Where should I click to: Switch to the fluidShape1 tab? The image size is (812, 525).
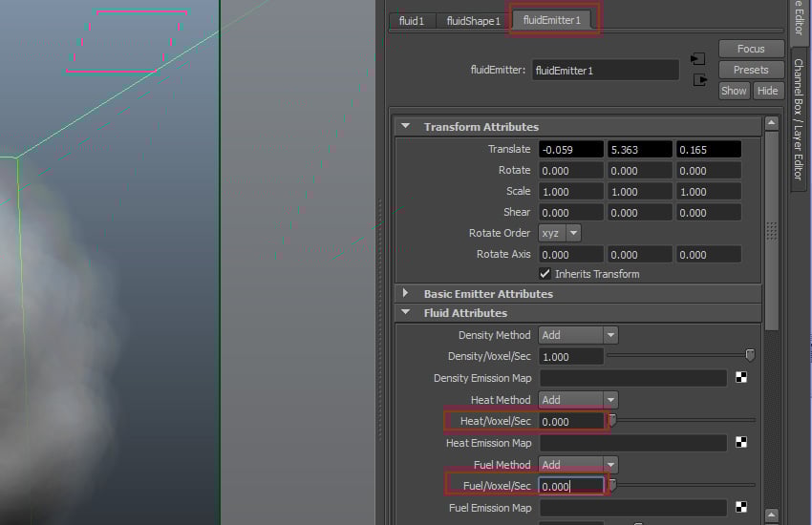pyautogui.click(x=473, y=21)
